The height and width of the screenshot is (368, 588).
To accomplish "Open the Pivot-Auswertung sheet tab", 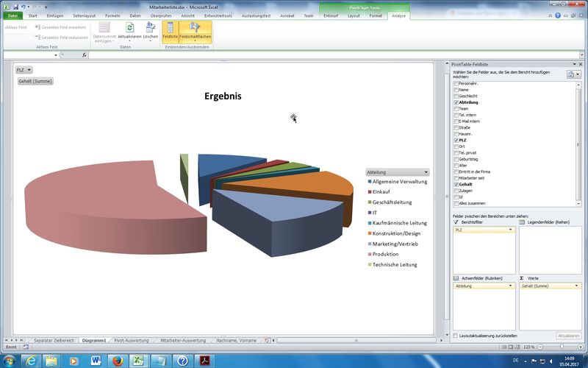I will pyautogui.click(x=132, y=341).
